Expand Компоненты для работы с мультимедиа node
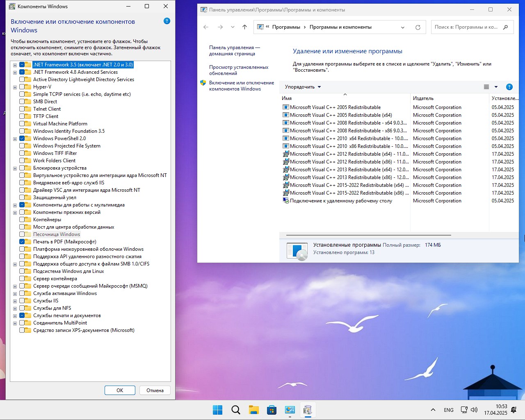525x420 pixels. [x=15, y=205]
